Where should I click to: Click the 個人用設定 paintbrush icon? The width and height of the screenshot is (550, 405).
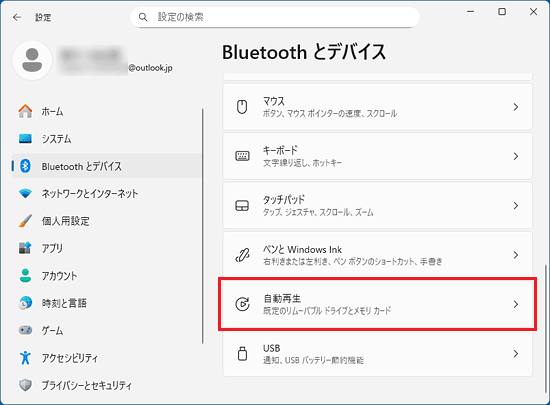(25, 221)
